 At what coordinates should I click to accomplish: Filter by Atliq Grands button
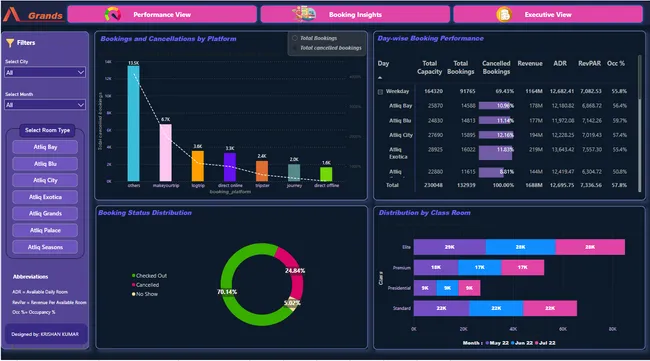[45, 213]
